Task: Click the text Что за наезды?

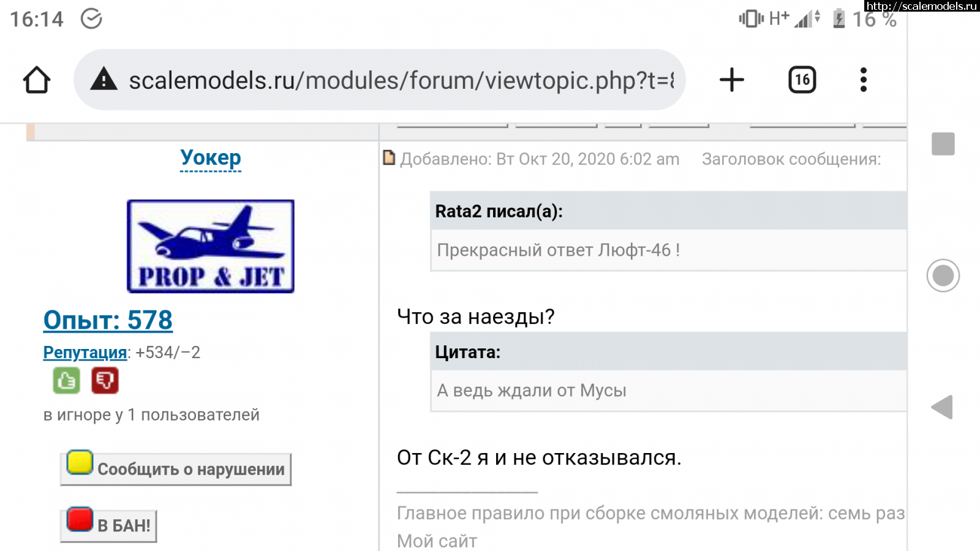Action: point(476,317)
